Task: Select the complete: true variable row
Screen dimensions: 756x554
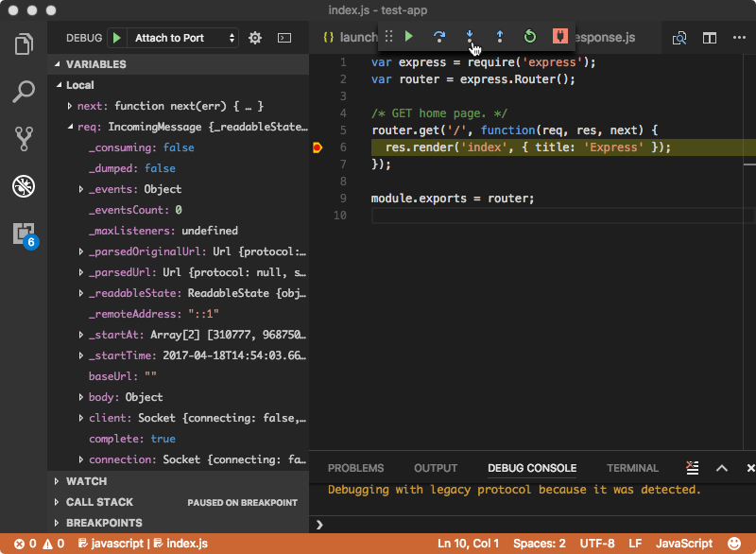Action: [178, 439]
